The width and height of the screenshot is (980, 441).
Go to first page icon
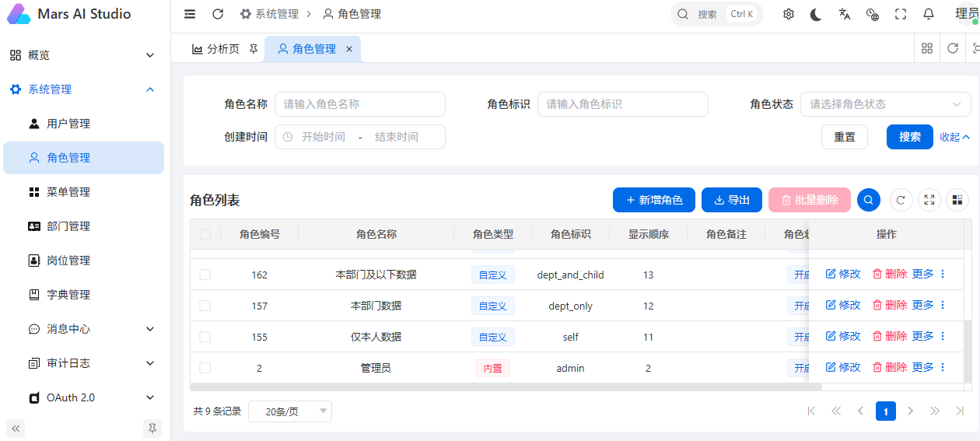pos(811,411)
